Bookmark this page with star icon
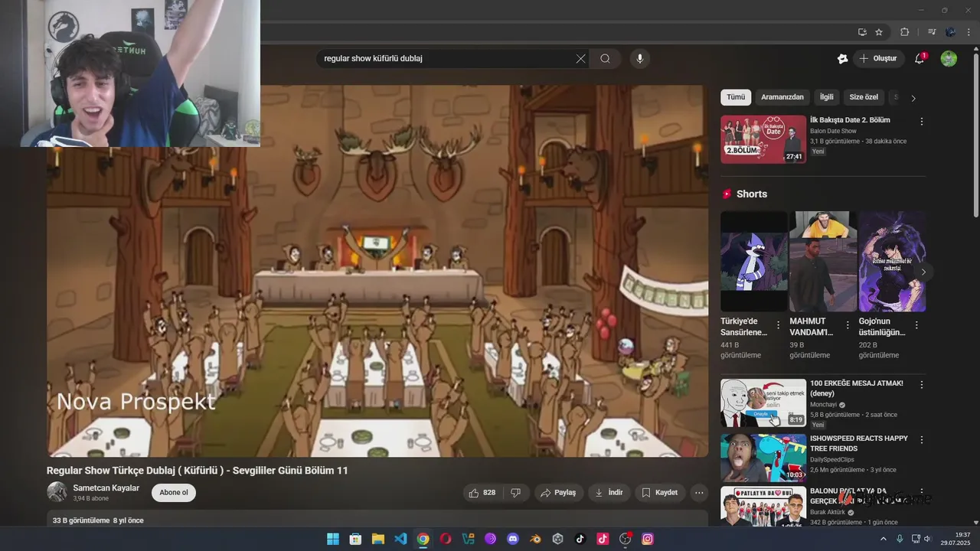The width and height of the screenshot is (980, 551). [879, 32]
